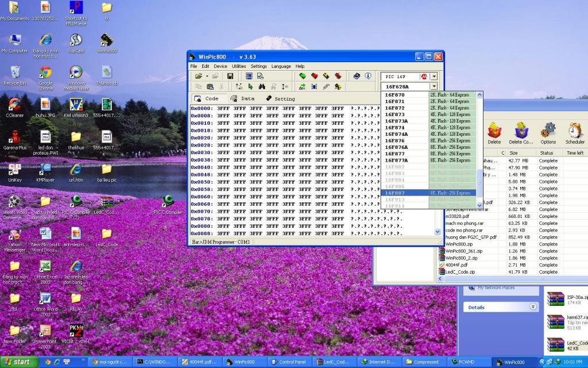This screenshot has height=368, width=588.
Task: Click the binoculars find icon
Action: (262, 87)
